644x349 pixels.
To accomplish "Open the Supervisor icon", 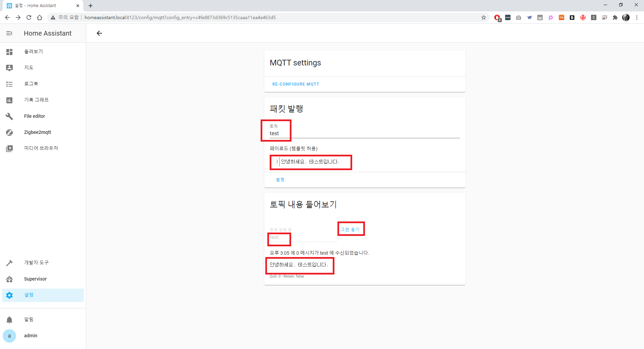I will (9, 279).
